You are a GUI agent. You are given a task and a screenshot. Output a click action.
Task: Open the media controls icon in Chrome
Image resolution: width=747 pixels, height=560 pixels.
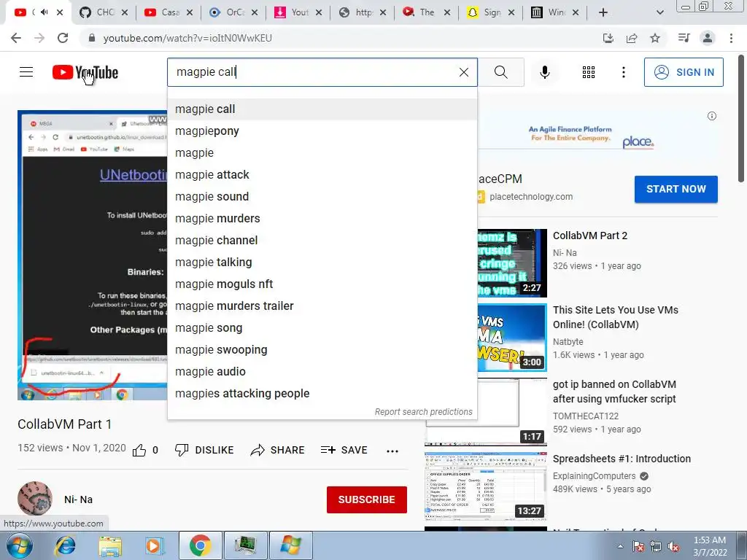click(684, 38)
